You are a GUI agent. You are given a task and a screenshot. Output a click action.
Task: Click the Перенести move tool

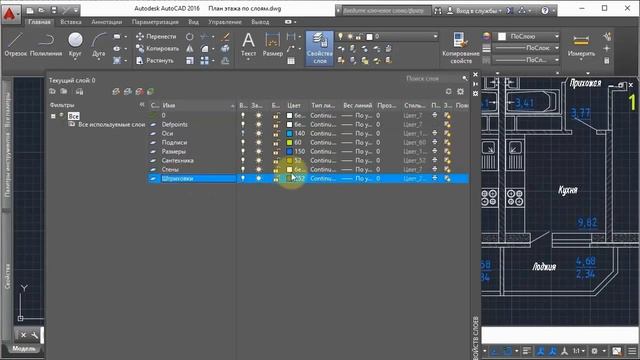156,36
